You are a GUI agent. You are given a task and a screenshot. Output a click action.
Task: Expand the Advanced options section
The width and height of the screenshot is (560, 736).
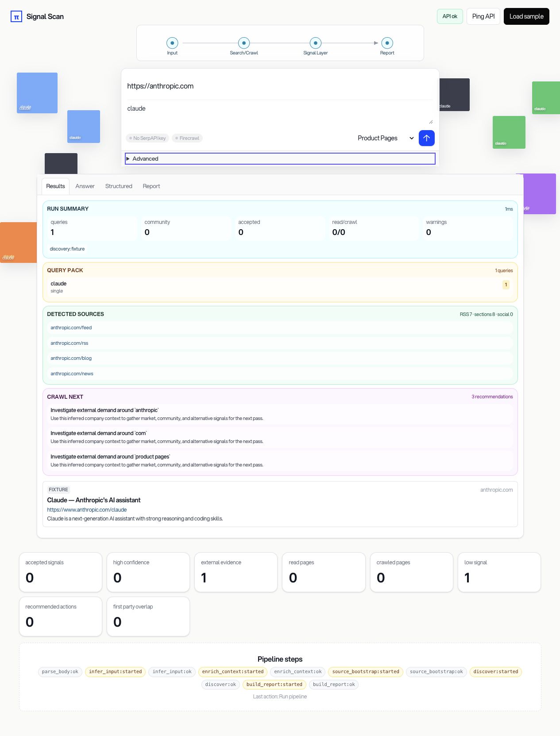[280, 159]
